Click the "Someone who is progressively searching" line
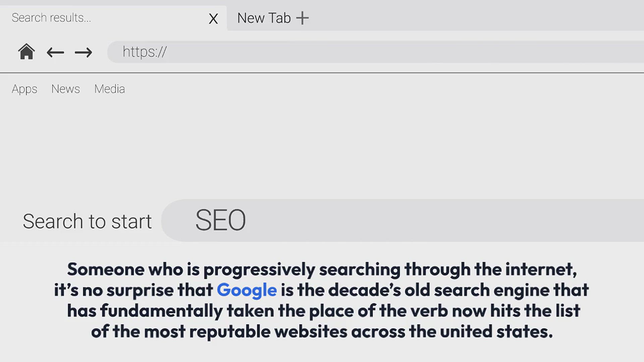This screenshot has width=644, height=362. [x=322, y=269]
